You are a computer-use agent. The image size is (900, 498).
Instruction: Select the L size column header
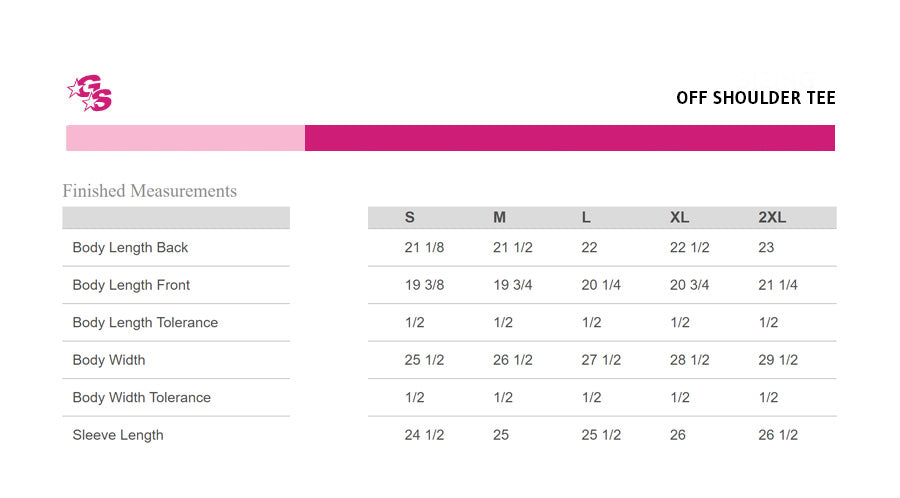click(586, 217)
